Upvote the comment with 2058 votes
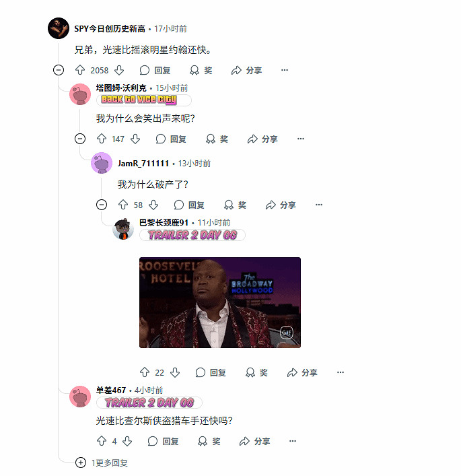461x476 pixels. (80, 70)
